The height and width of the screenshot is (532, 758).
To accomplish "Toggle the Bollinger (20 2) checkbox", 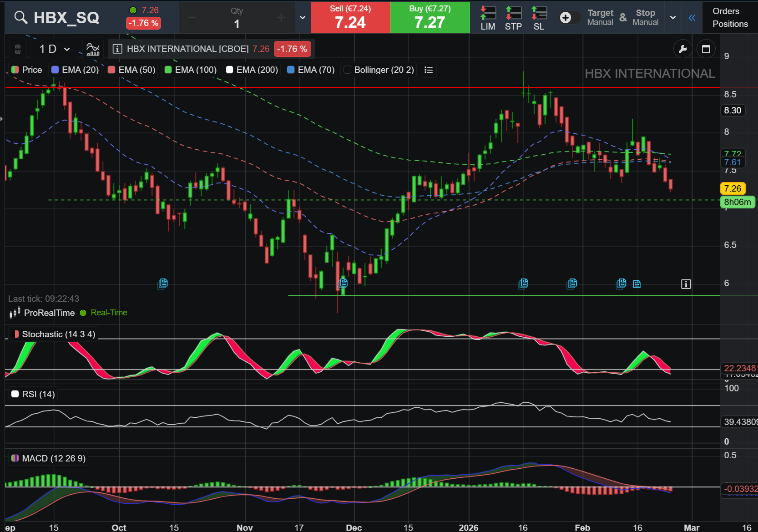I will [348, 70].
